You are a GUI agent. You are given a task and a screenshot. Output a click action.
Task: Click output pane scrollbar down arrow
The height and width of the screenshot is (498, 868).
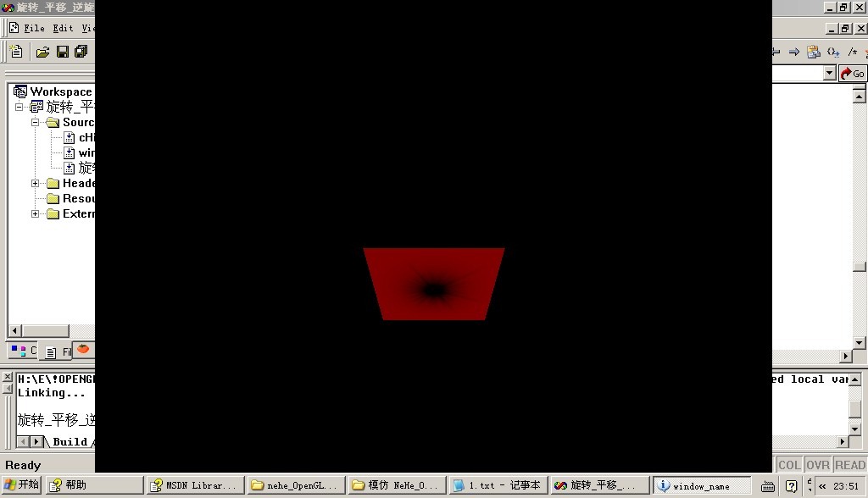click(x=855, y=429)
